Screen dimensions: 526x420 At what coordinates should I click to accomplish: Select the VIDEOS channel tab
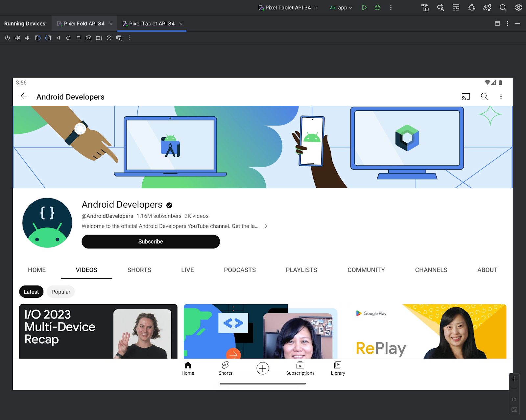tap(86, 270)
